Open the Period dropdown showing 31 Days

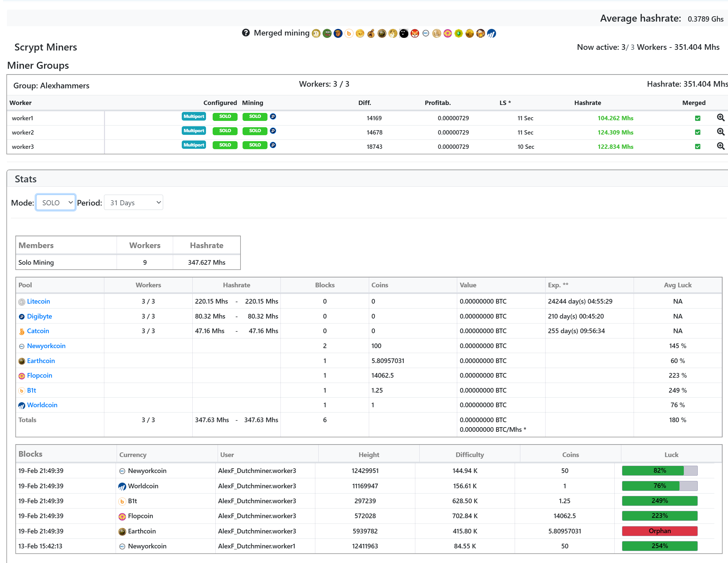(133, 203)
